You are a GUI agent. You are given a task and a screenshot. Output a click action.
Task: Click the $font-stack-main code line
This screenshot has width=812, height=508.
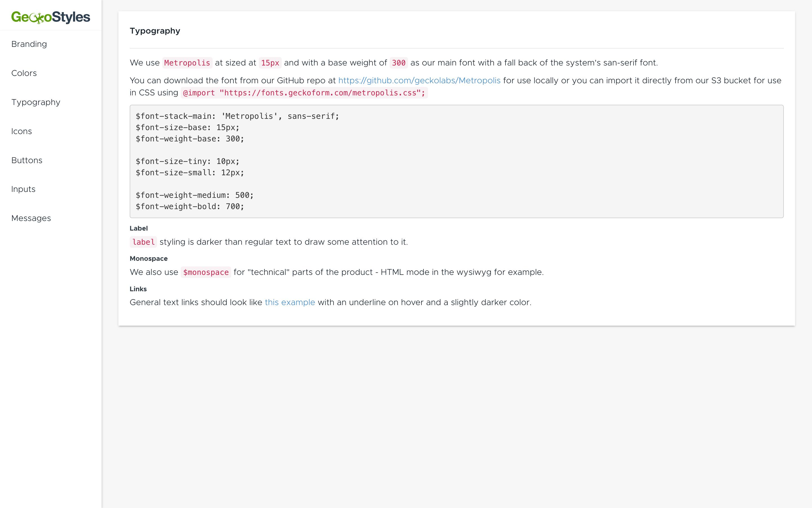point(238,116)
